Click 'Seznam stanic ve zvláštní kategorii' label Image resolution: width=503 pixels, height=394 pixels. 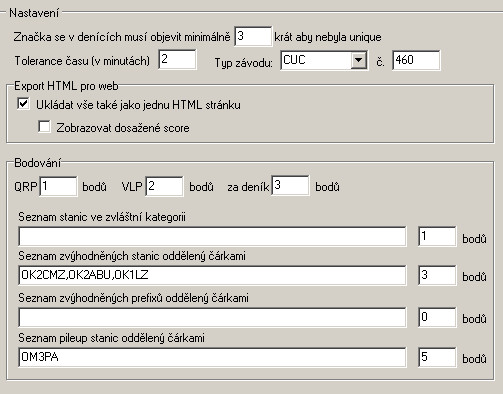tap(102, 217)
